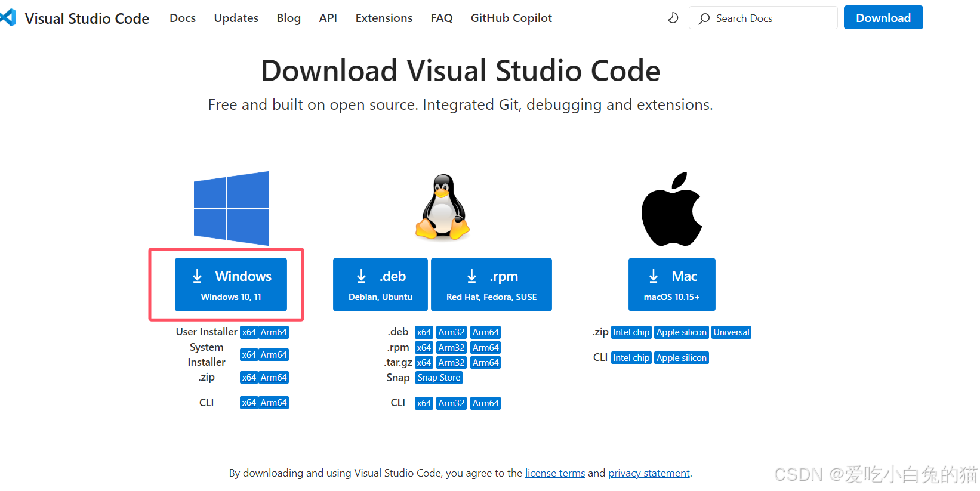Click the Windows logo image
Screen dimensions: 980x491
(231, 208)
